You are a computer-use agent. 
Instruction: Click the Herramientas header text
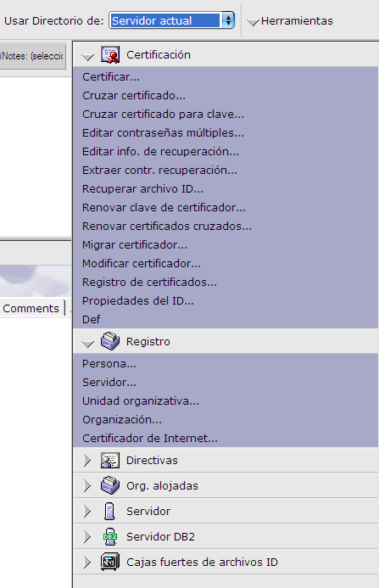tap(297, 20)
